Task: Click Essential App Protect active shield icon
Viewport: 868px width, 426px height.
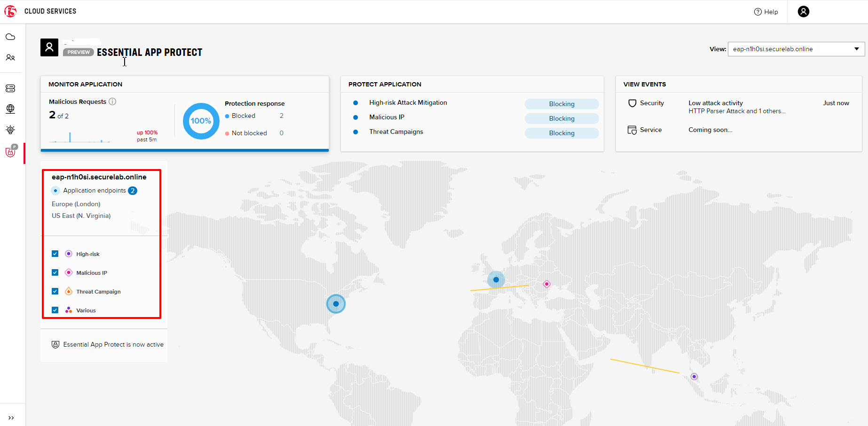Action: 55,344
